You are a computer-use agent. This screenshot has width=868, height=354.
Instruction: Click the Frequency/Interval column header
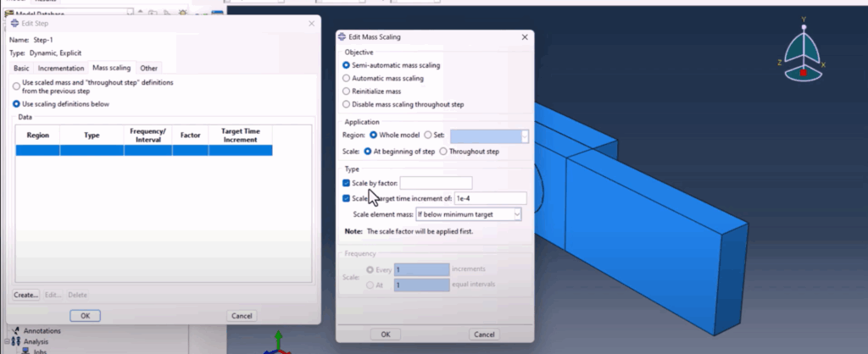point(147,136)
